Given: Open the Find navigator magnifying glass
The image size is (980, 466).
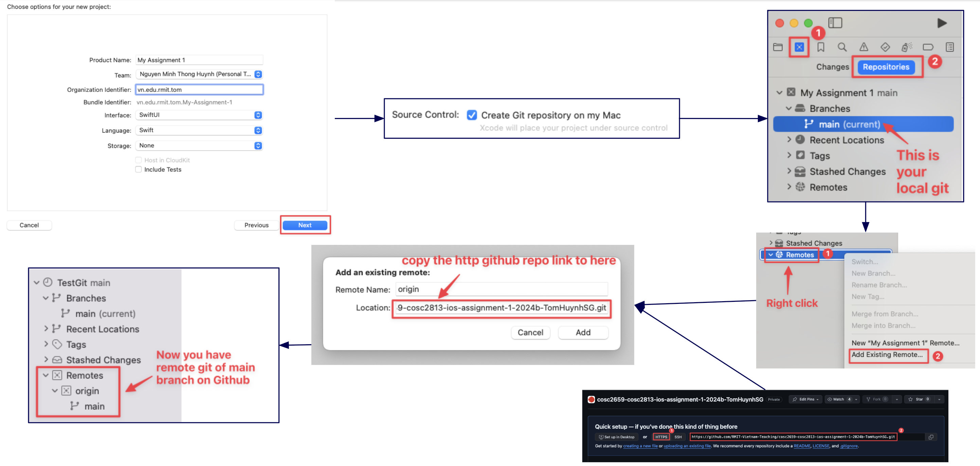Looking at the screenshot, I should pyautogui.click(x=842, y=47).
